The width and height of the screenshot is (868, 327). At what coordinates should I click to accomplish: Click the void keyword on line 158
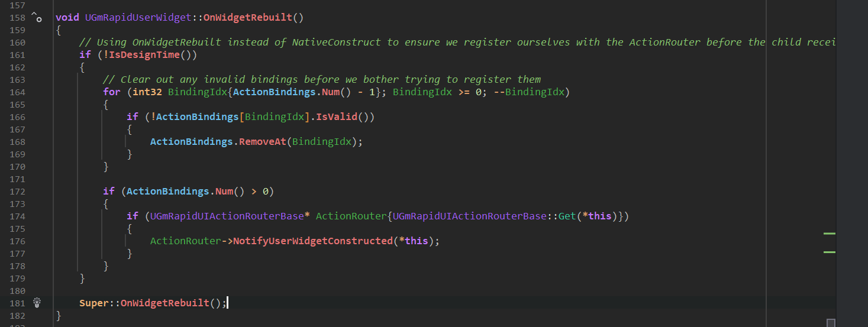pyautogui.click(x=67, y=17)
